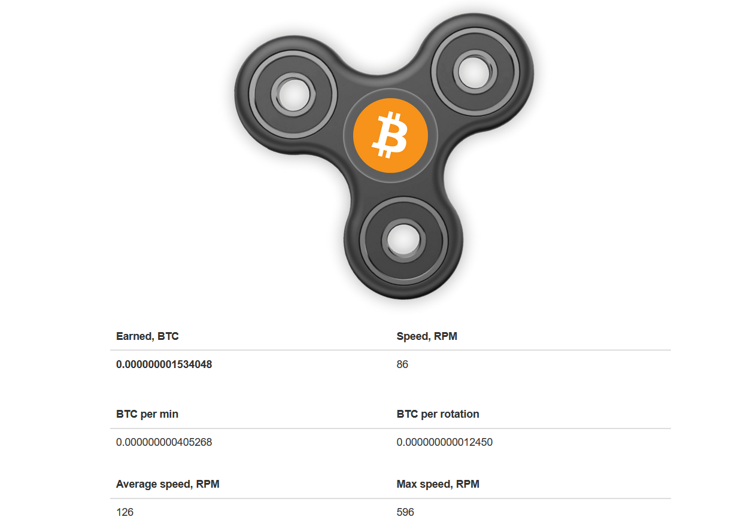Viewport: 756px width, 532px height.
Task: Click the "Speed, RPM" column header
Action: 427,336
